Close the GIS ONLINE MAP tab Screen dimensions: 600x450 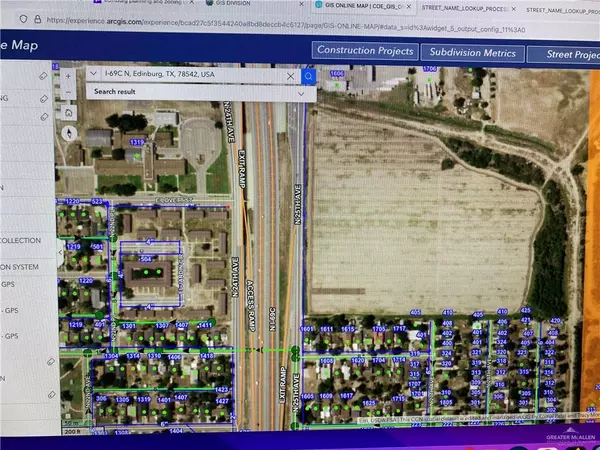pyautogui.click(x=409, y=7)
